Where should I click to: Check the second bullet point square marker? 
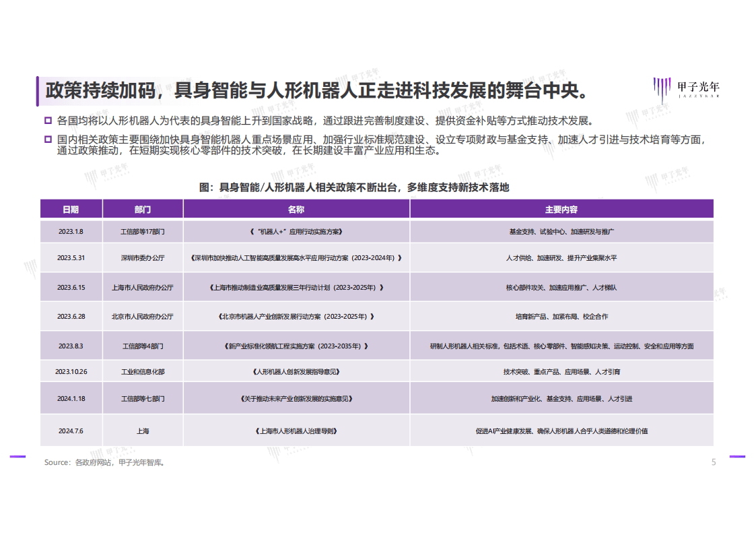[46, 140]
